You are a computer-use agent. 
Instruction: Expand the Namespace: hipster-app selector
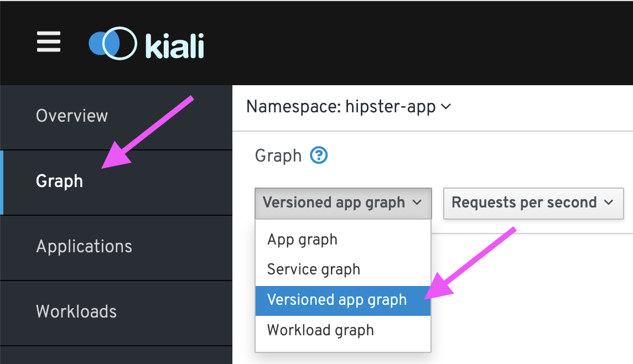349,107
